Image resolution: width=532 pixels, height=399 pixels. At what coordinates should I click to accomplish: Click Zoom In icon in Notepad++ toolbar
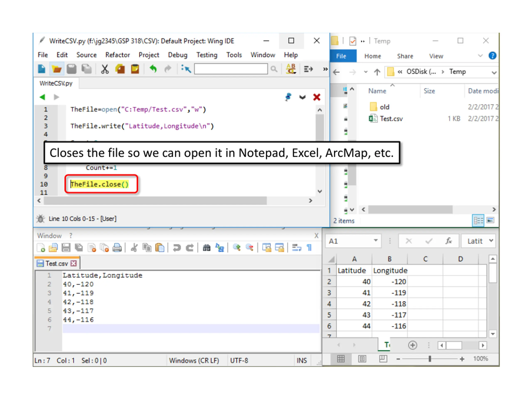(x=237, y=248)
